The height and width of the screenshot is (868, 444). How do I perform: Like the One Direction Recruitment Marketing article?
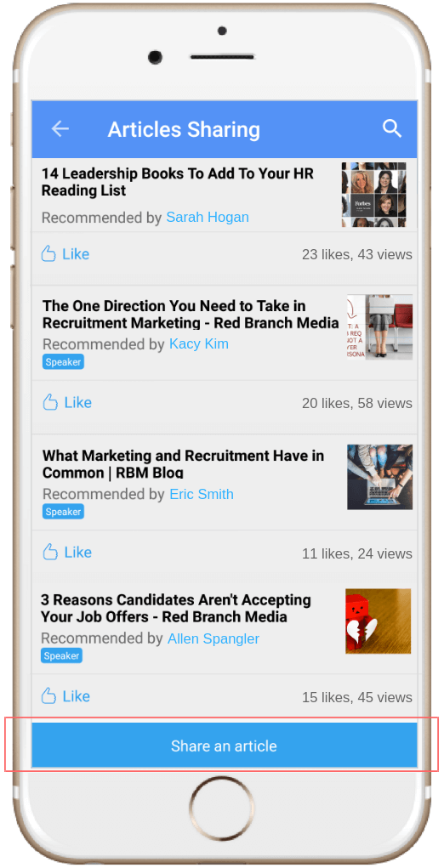click(x=67, y=402)
